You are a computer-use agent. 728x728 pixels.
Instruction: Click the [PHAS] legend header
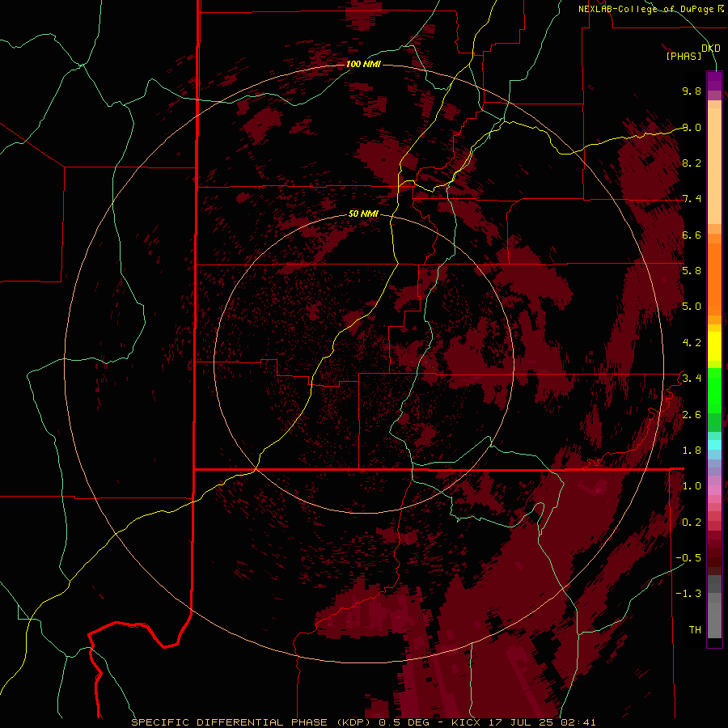click(684, 56)
